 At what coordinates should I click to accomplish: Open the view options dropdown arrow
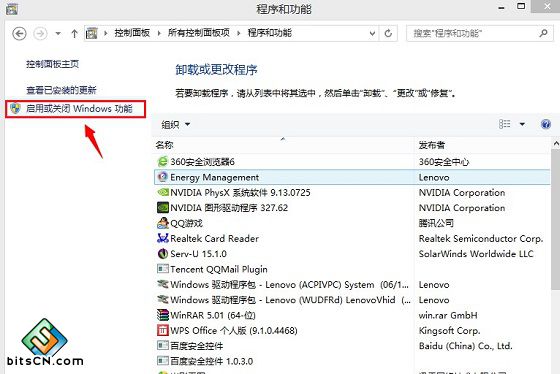click(522, 124)
